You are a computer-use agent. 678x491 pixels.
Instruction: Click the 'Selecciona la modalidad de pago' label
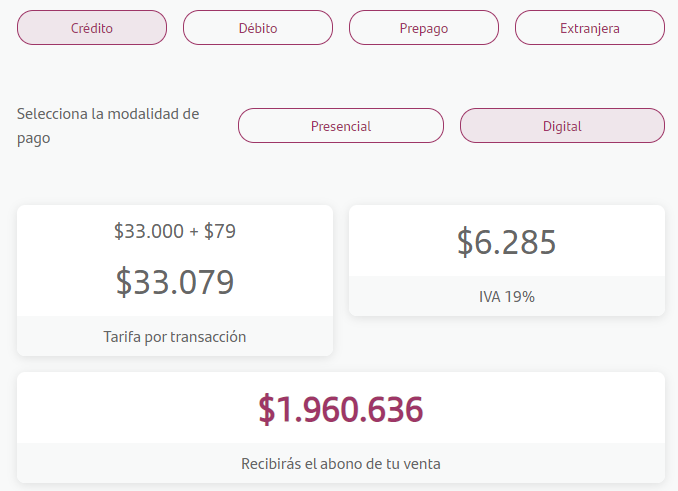click(x=108, y=126)
